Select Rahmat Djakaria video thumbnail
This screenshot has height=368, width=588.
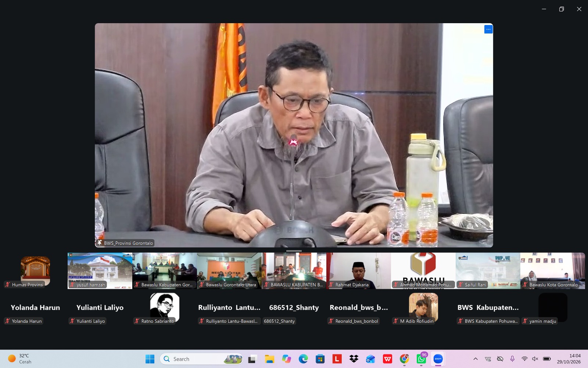[x=359, y=270]
